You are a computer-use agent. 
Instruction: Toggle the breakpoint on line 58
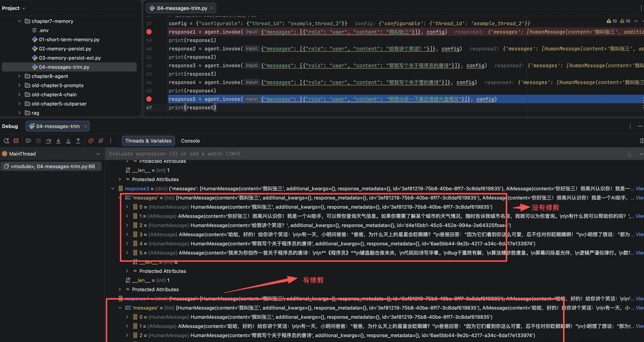149,32
